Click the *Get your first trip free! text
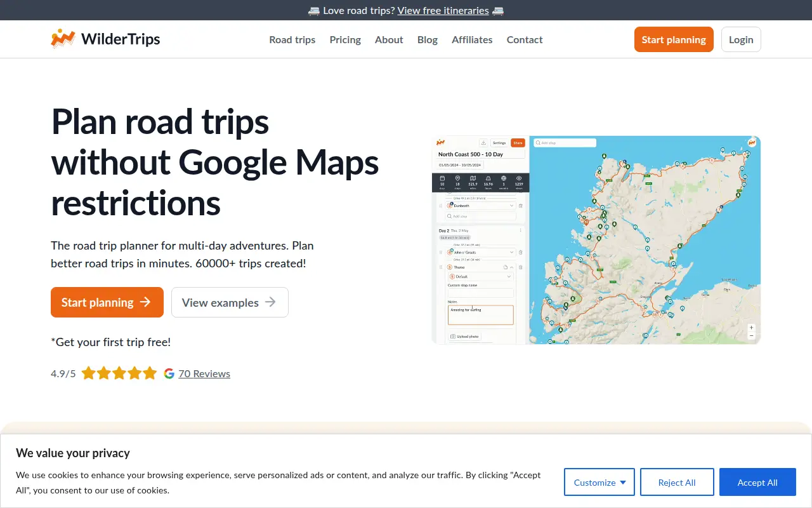 tap(110, 342)
